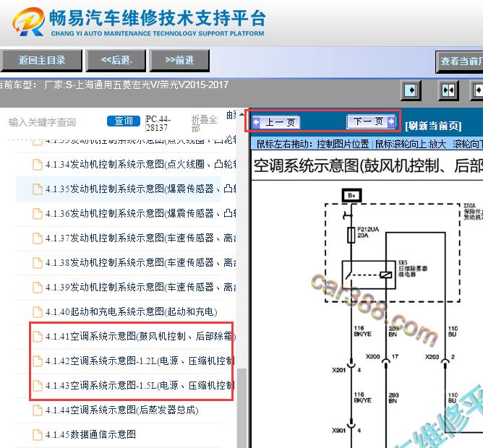The height and width of the screenshot is (448, 483).
Task: Click document icon beside 4.1.37
Action: (x=38, y=238)
